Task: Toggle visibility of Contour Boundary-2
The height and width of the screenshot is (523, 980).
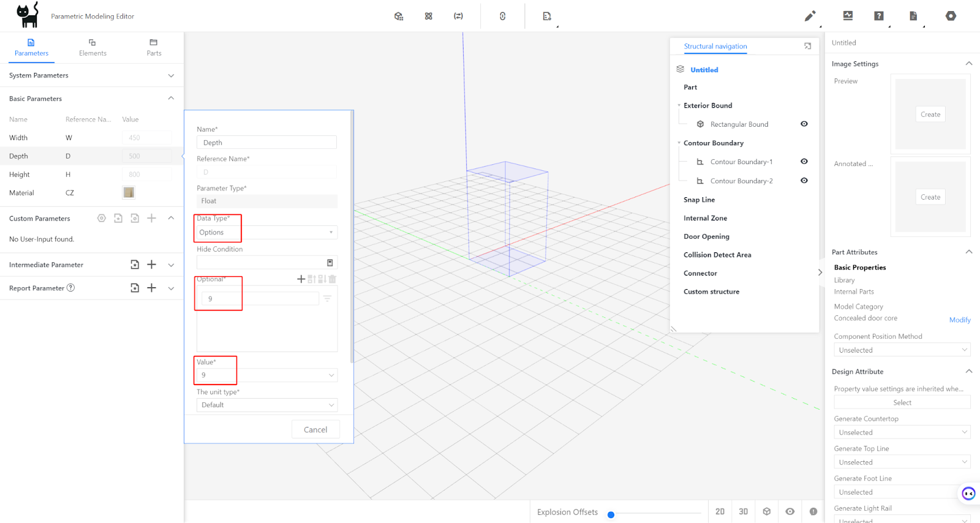Action: tap(804, 181)
